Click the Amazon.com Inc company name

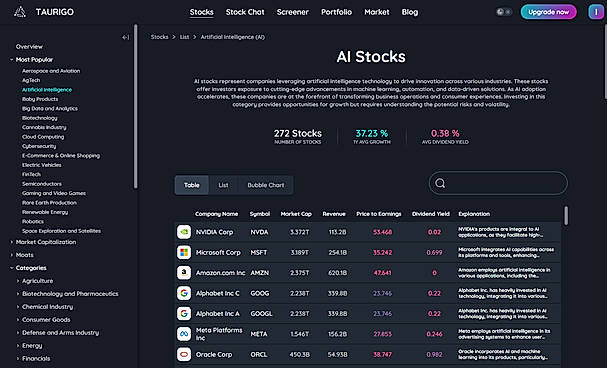[220, 273]
